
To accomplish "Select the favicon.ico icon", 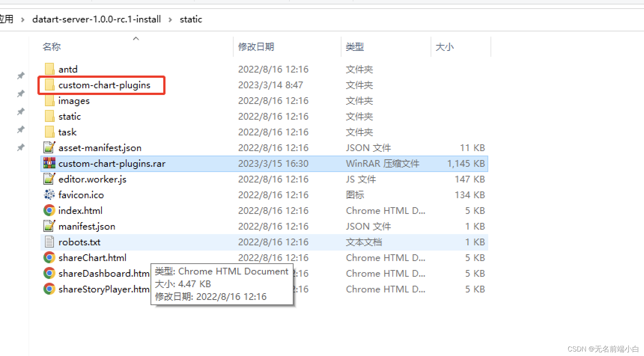I will click(x=49, y=194).
